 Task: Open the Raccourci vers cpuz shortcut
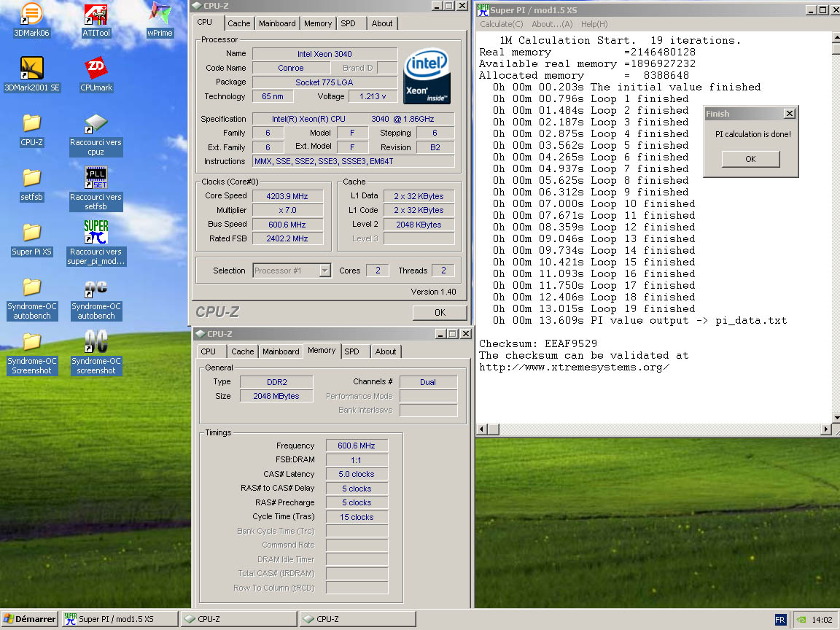point(96,134)
